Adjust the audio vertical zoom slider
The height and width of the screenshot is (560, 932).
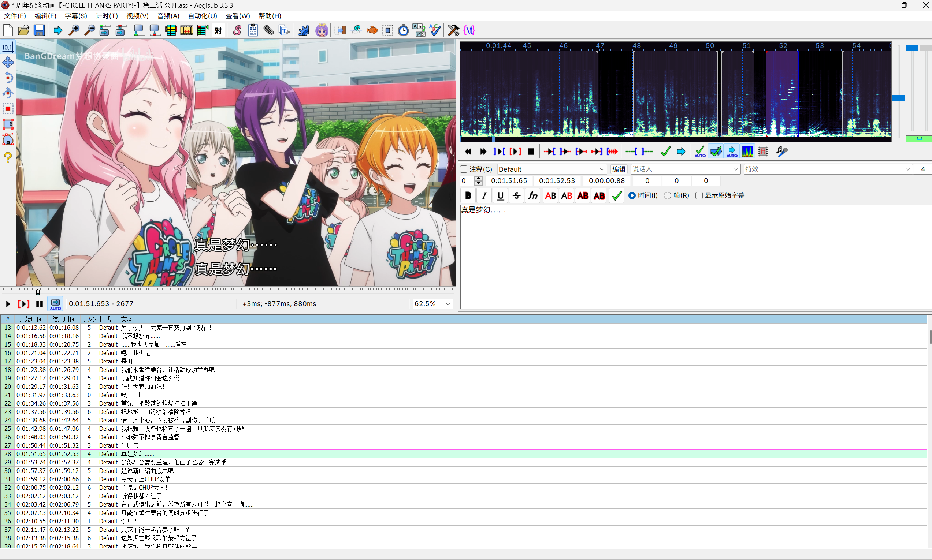coord(898,98)
